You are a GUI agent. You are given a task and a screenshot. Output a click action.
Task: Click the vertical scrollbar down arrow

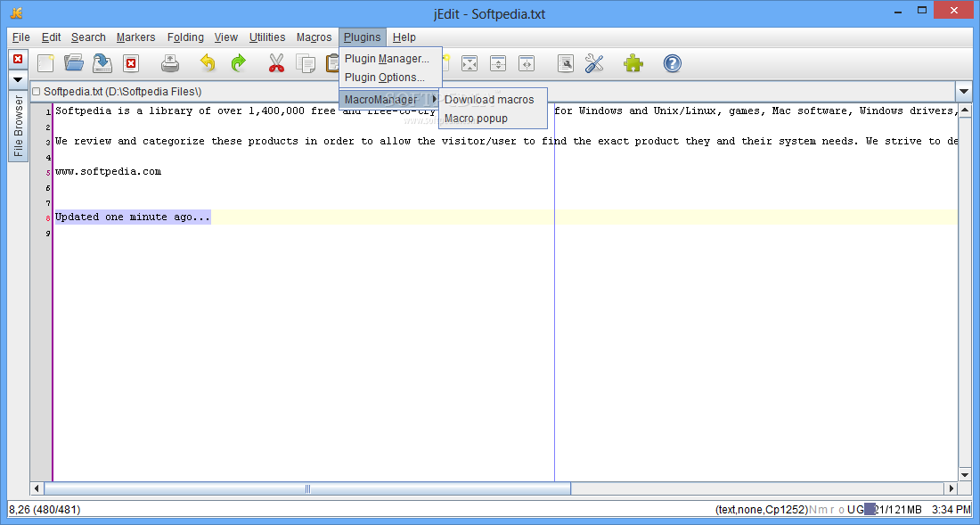(x=964, y=476)
